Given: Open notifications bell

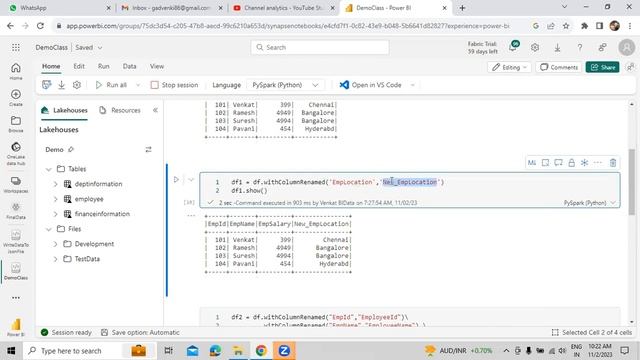Looking at the screenshot, I should (x=513, y=47).
